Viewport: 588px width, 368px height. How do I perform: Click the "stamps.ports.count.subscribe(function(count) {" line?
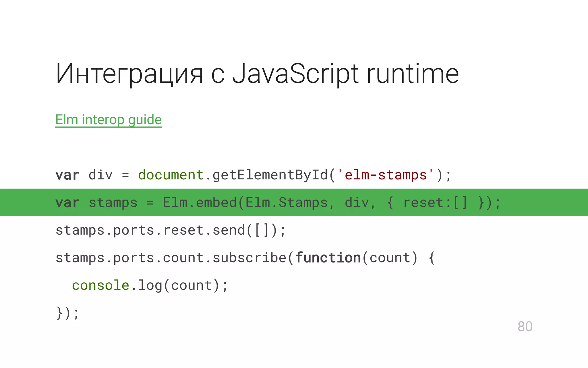245,258
